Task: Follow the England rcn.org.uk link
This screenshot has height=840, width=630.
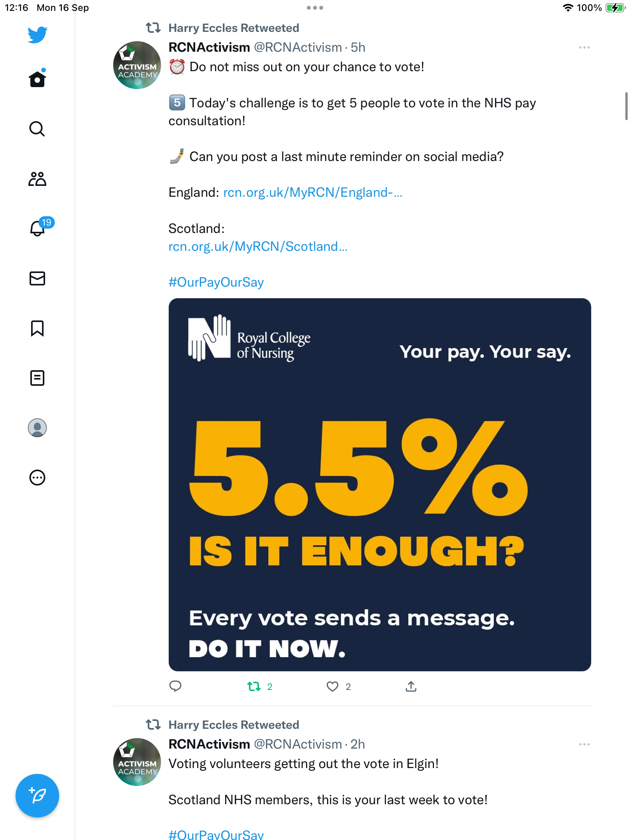Action: [x=313, y=192]
